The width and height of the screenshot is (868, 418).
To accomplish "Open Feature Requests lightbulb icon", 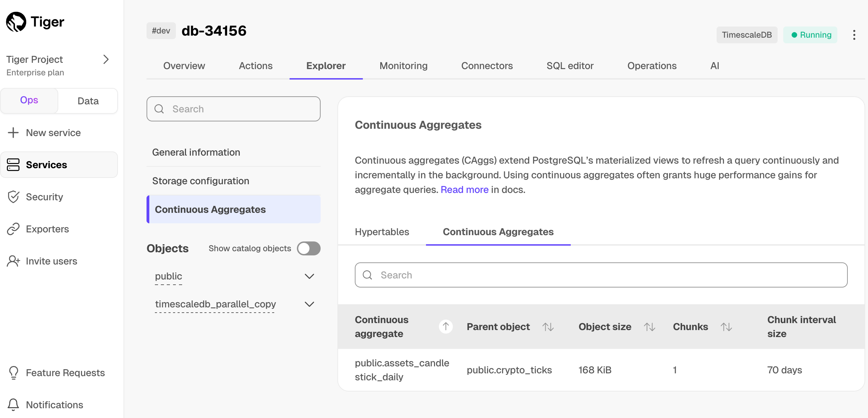I will pos(13,373).
